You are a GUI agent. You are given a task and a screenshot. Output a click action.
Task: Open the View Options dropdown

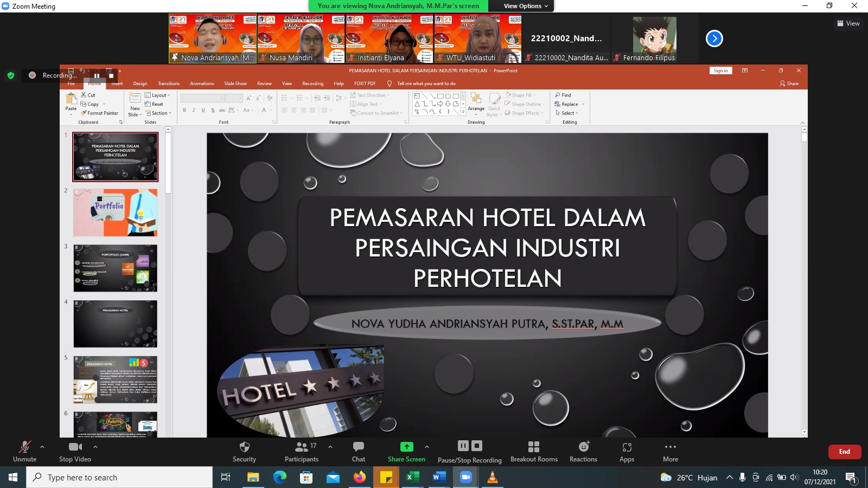(x=526, y=6)
